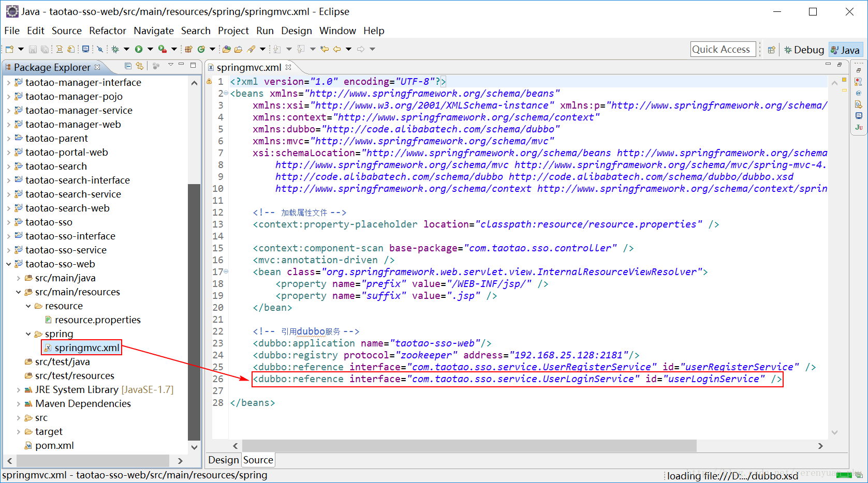Click the Save All icon
This screenshot has width=868, height=483.
click(45, 49)
